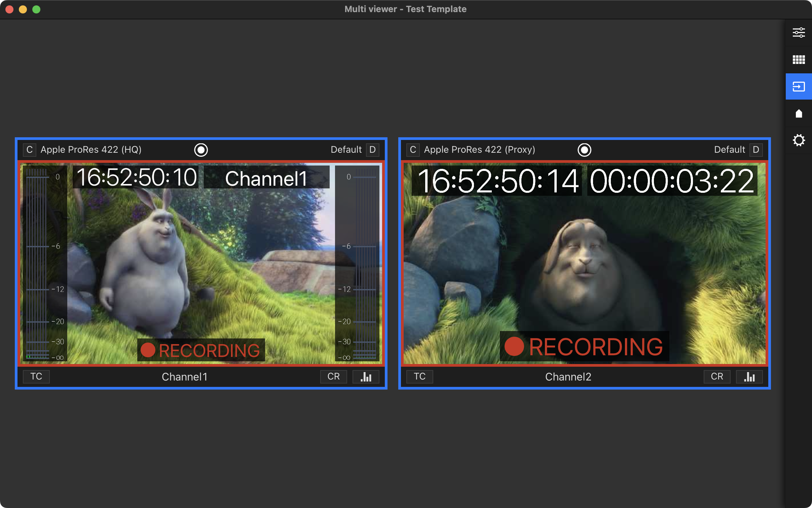
Task: Click the Channel2 name label below the preview
Action: tap(568, 377)
